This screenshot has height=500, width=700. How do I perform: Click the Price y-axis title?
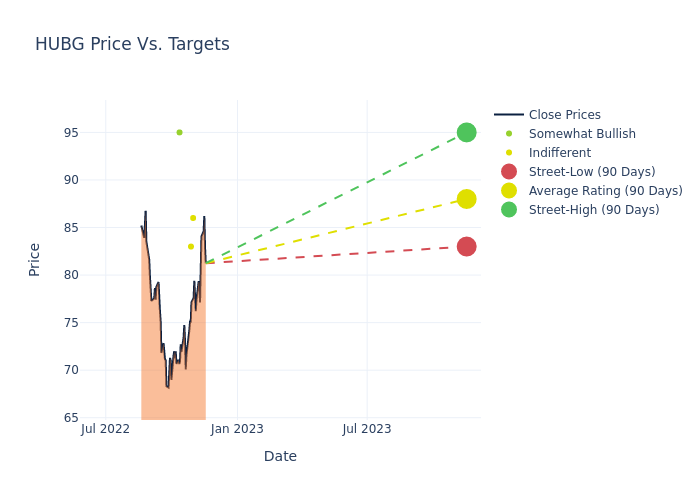point(35,259)
